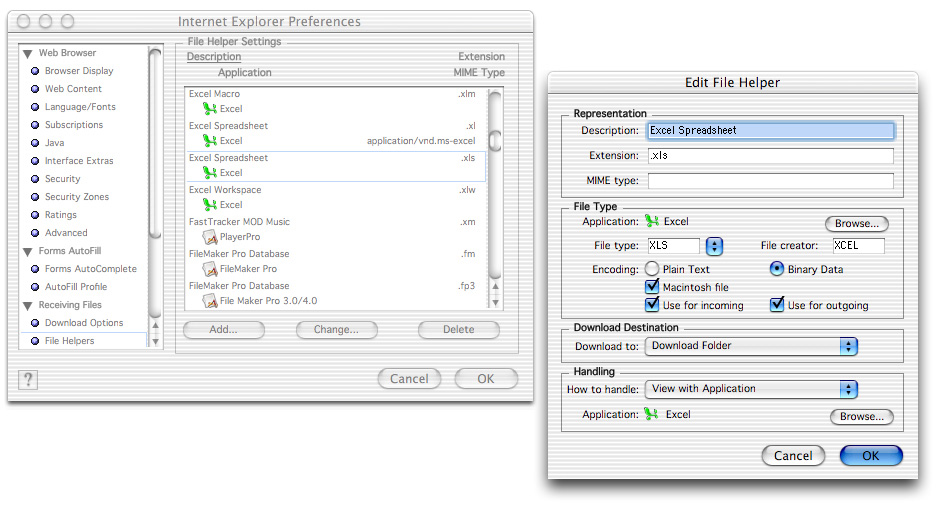The width and height of the screenshot is (949, 514).
Task: Click Browse... in the Handling section
Action: coord(862,417)
